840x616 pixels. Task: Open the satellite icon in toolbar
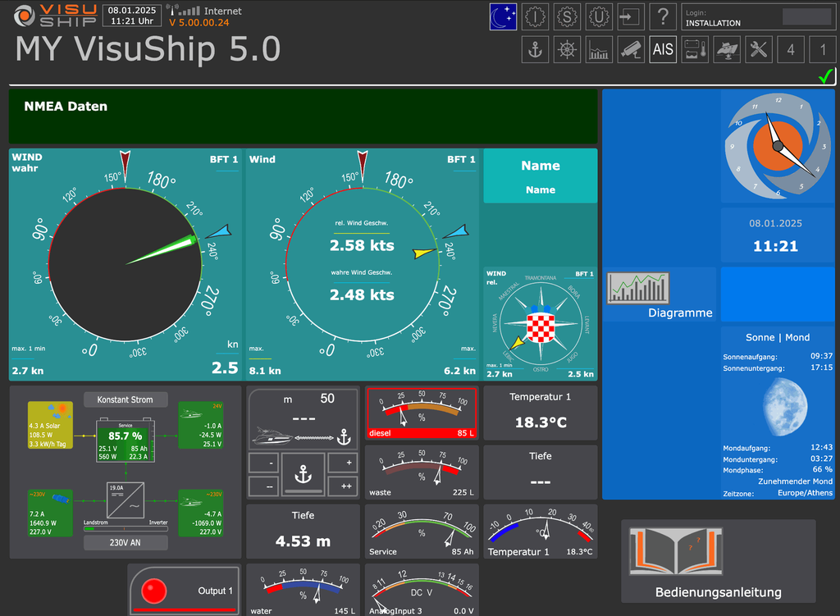point(727,50)
